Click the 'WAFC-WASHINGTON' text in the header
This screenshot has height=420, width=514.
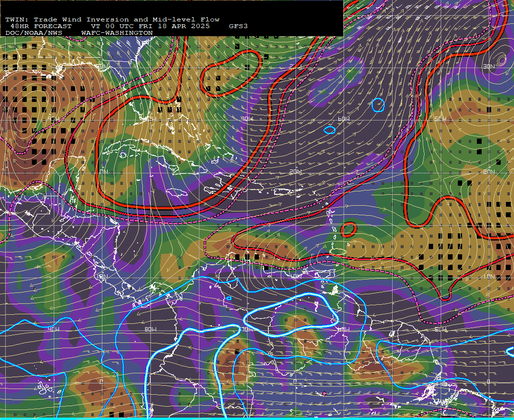point(117,33)
